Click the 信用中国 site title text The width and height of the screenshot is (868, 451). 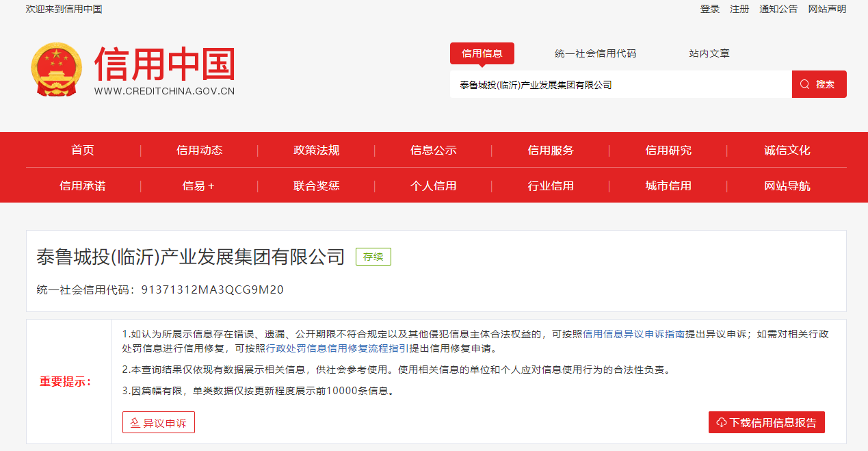pyautogui.click(x=165, y=64)
